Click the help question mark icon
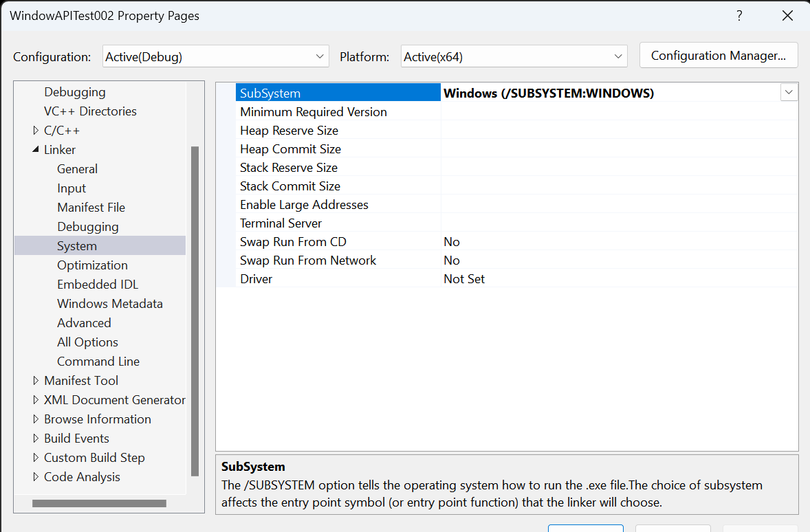 pyautogui.click(x=739, y=15)
